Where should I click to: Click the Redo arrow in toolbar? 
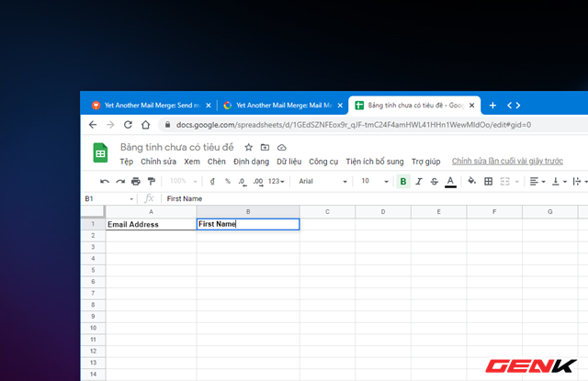[120, 182]
